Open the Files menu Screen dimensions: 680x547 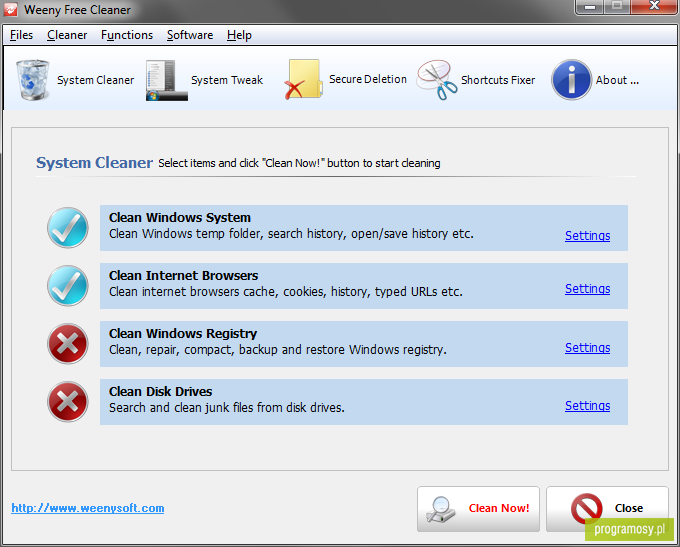point(21,35)
